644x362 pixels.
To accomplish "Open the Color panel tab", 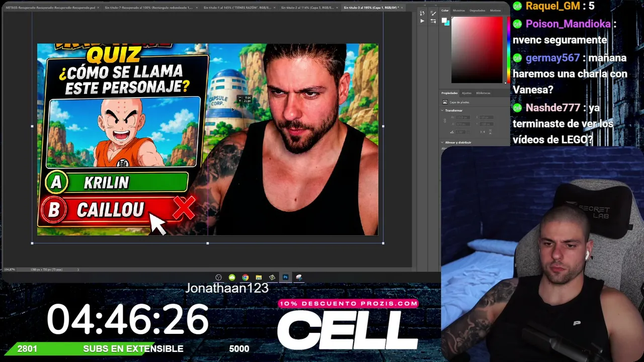I will [445, 10].
